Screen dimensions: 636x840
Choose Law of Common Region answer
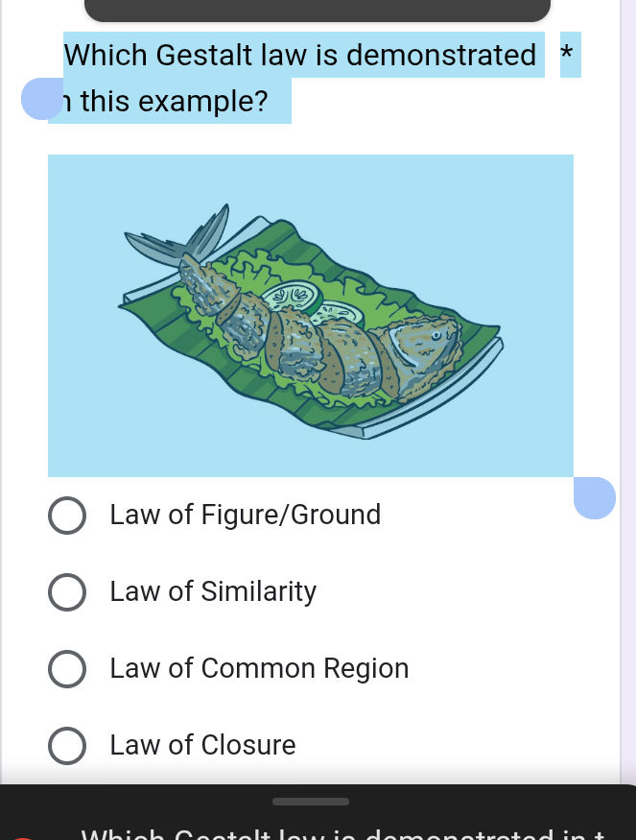tap(67, 669)
